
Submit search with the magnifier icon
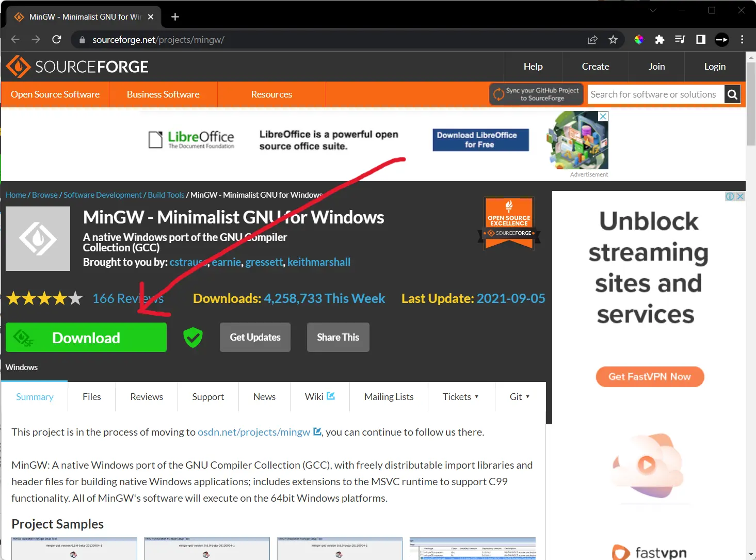tap(732, 94)
